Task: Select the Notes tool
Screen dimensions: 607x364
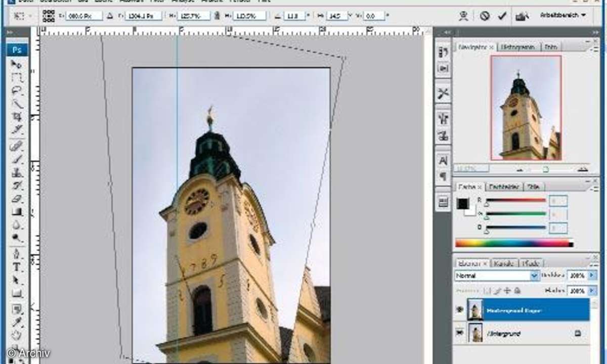Action: (x=17, y=308)
